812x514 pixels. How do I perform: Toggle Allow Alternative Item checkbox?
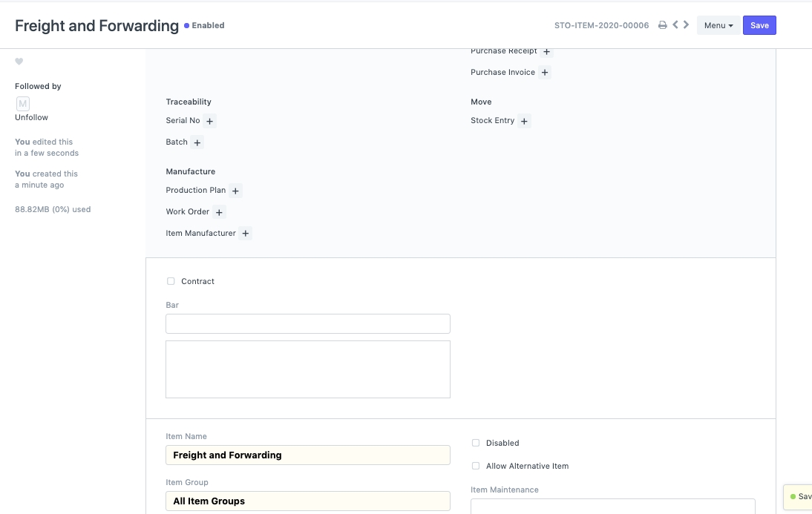coord(476,466)
